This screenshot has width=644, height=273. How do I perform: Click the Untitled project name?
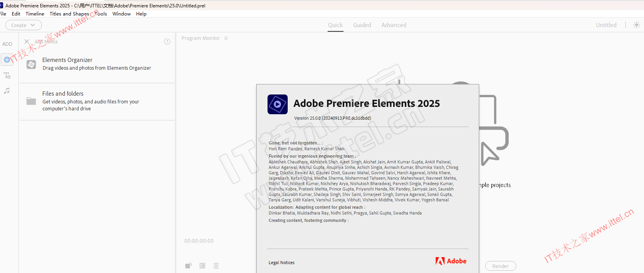606,25
